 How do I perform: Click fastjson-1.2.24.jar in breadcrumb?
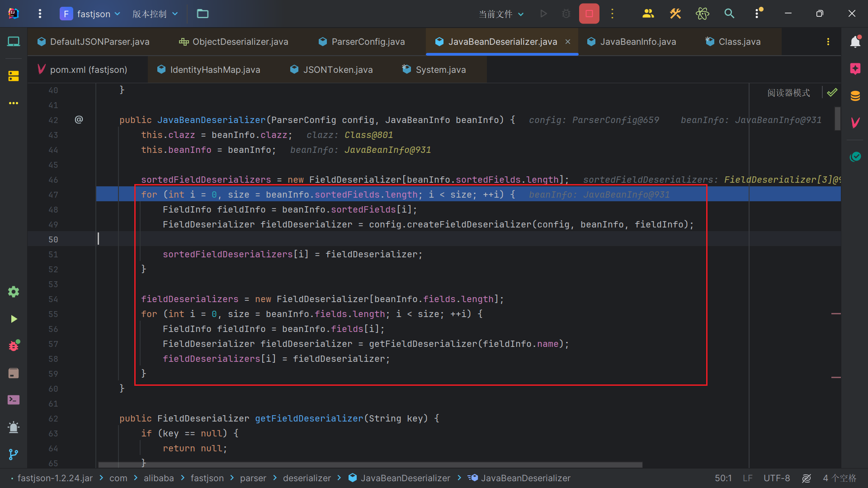pyautogui.click(x=55, y=478)
